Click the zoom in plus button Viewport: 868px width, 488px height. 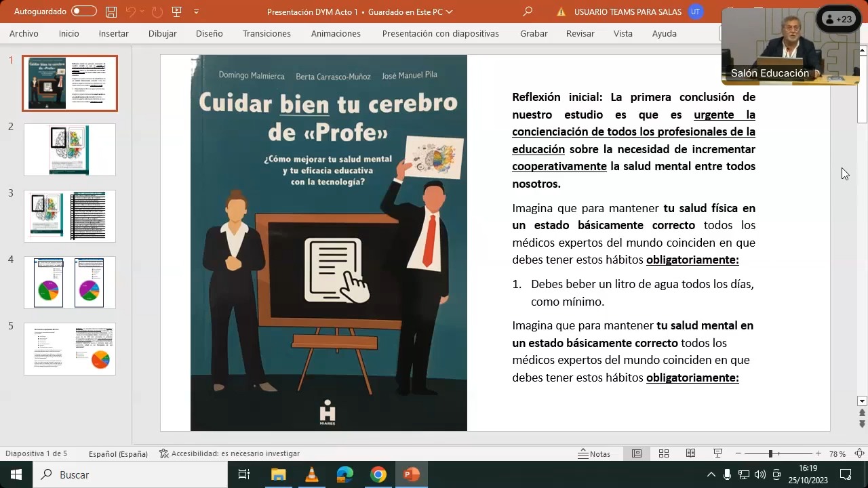click(x=818, y=453)
